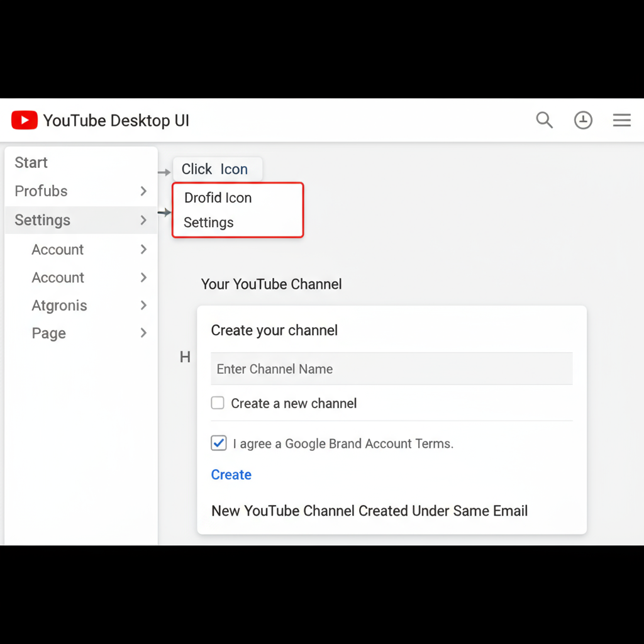Focus the Enter Channel Name field
The width and height of the screenshot is (644, 644).
[x=391, y=369]
